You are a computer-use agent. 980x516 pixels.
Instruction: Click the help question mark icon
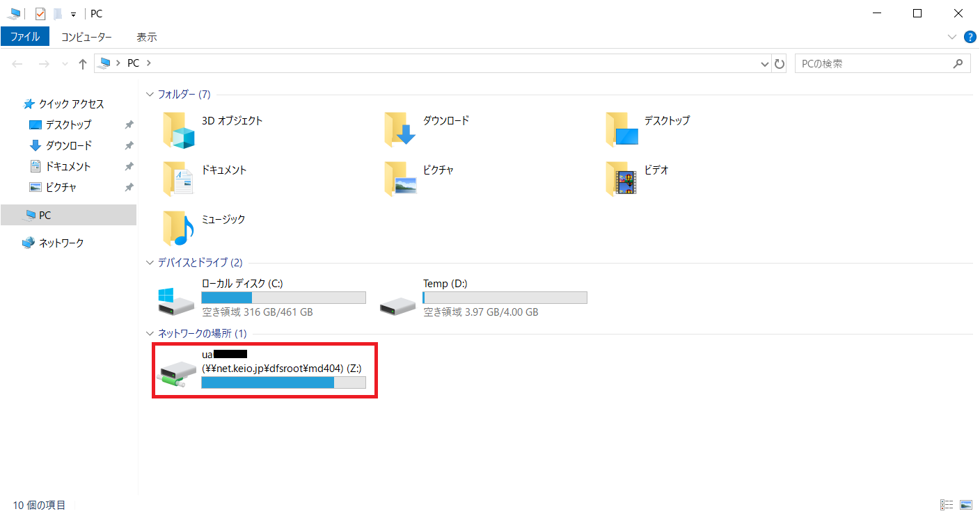pyautogui.click(x=970, y=37)
